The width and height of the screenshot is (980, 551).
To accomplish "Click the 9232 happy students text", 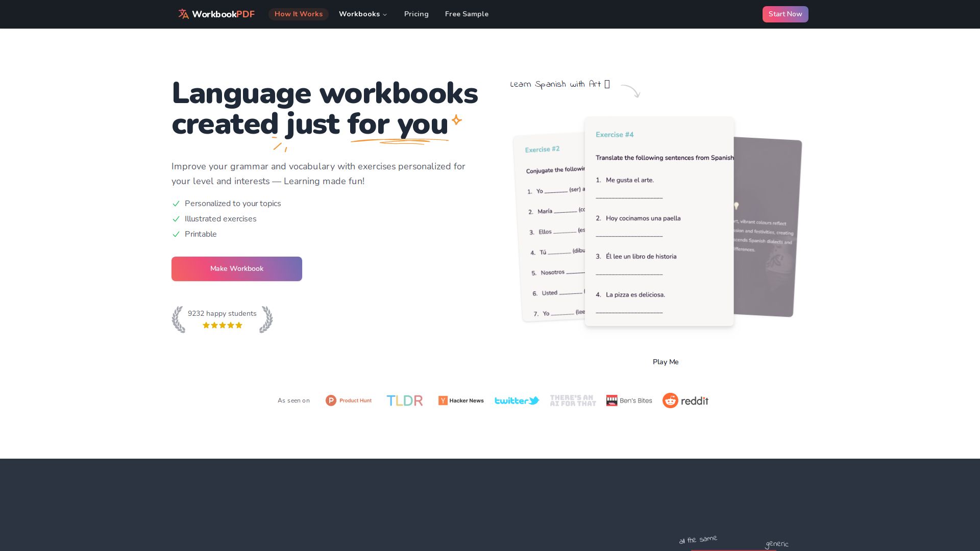I will (x=222, y=314).
